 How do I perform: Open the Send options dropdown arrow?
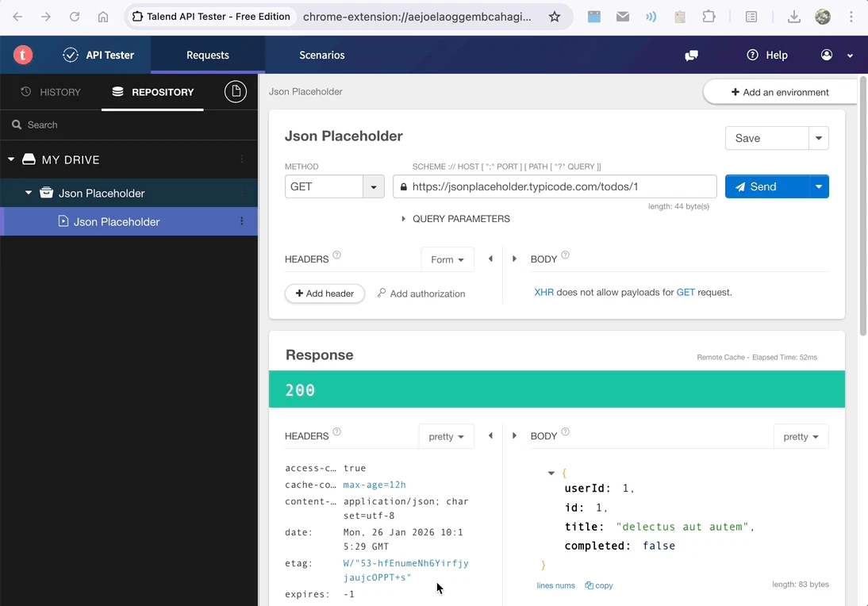click(819, 186)
